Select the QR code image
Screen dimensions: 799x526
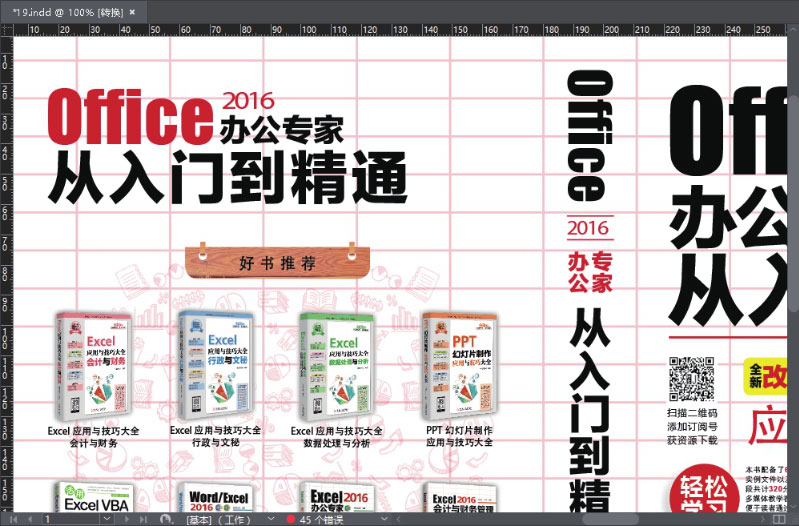point(691,379)
